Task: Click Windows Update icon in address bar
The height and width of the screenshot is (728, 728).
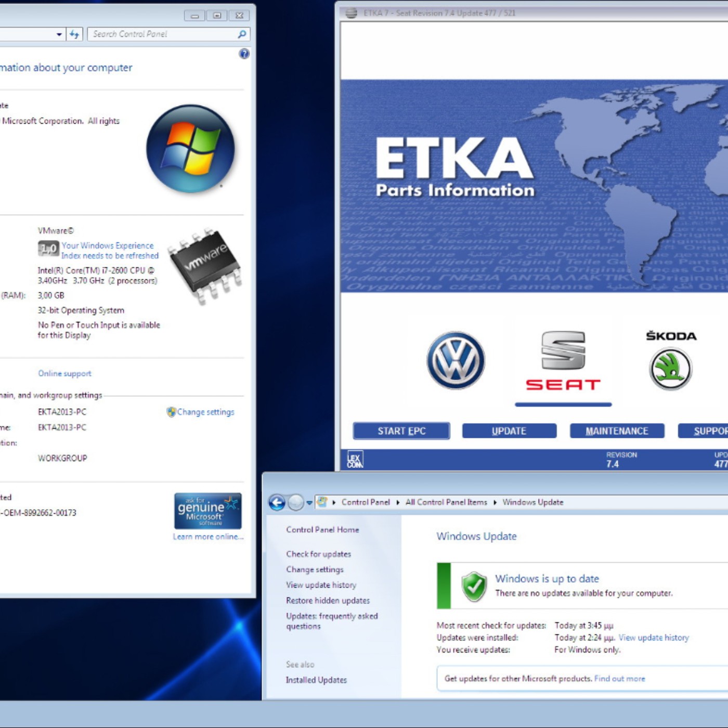Action: pyautogui.click(x=322, y=502)
